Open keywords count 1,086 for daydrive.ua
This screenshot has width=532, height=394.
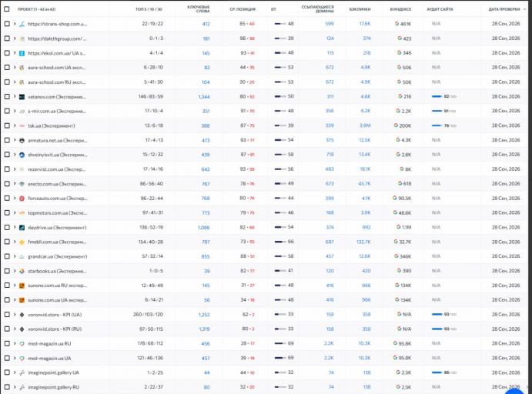click(203, 228)
